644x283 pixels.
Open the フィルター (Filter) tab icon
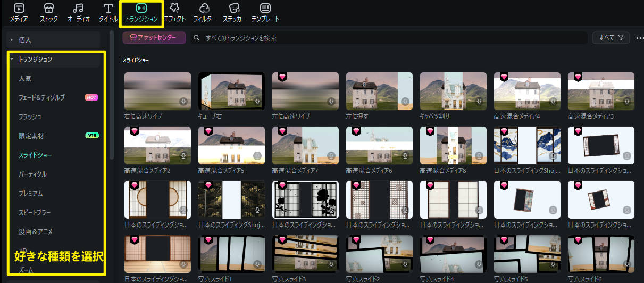(204, 9)
